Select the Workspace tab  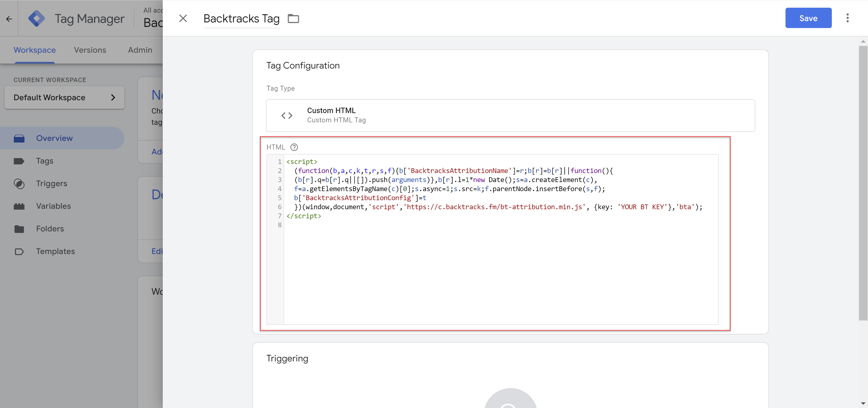34,49
